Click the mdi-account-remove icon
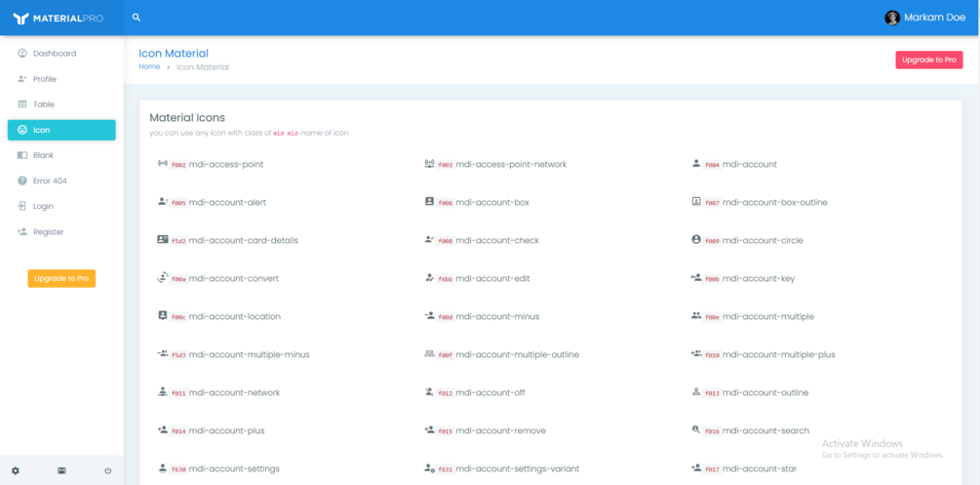 (429, 430)
